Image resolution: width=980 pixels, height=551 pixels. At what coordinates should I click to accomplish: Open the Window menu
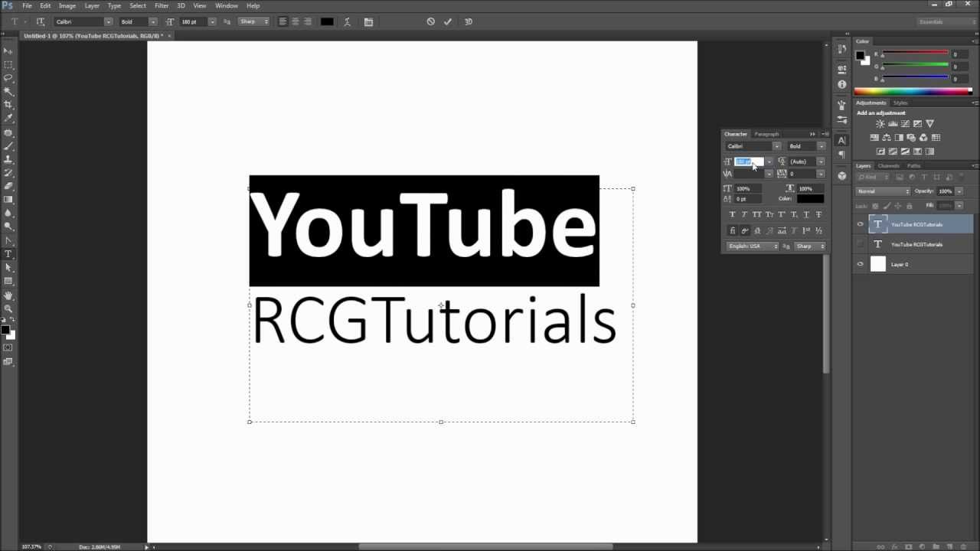point(227,5)
